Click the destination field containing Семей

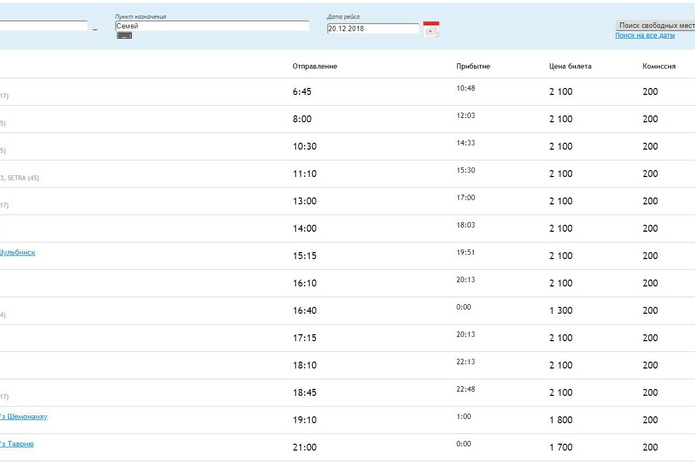[x=212, y=26]
